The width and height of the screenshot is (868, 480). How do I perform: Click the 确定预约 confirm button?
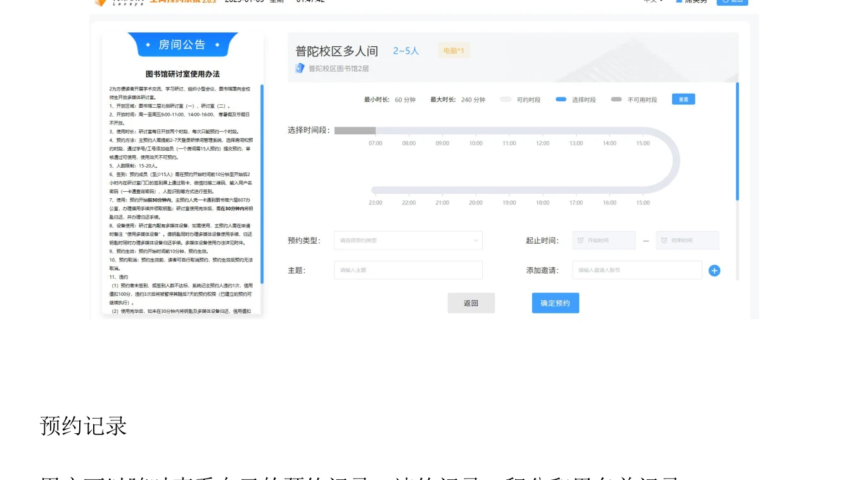[x=555, y=303]
